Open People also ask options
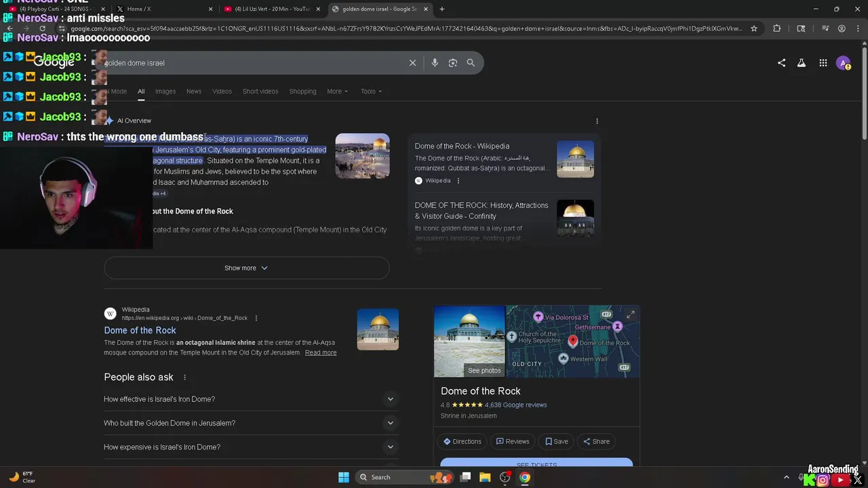 click(x=184, y=378)
